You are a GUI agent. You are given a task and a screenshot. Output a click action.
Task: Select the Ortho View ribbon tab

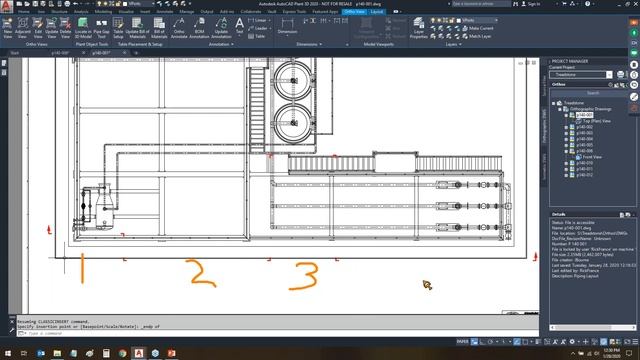tap(354, 12)
